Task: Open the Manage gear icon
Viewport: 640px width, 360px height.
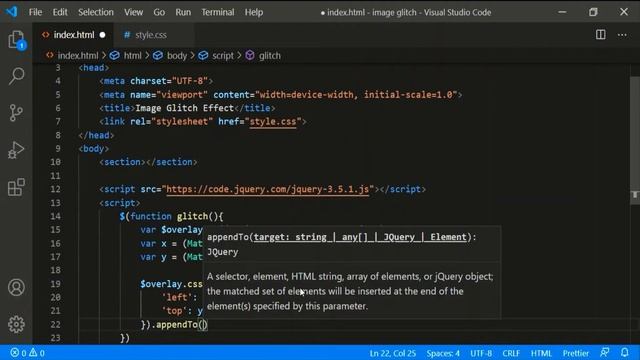Action: pyautogui.click(x=16, y=324)
